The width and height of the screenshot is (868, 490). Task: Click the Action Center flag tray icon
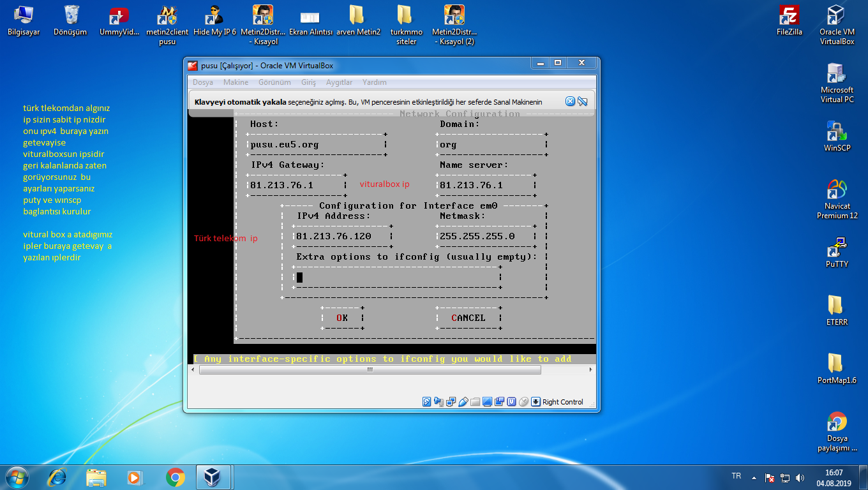coord(770,477)
